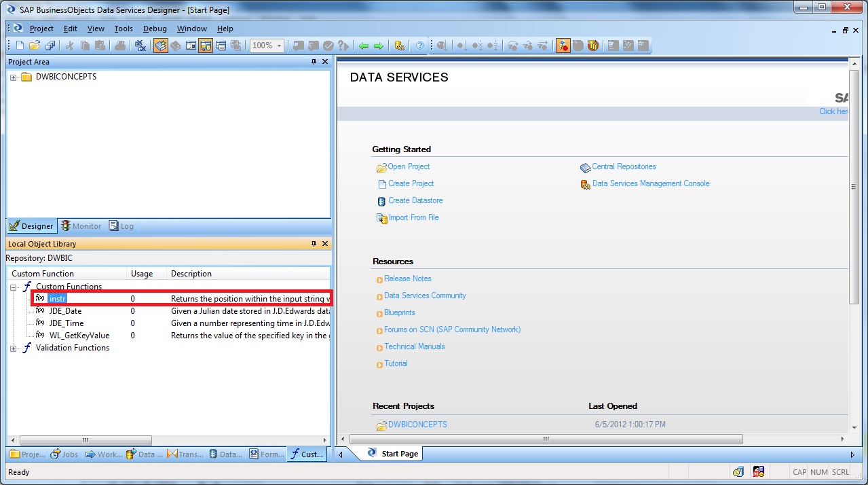The width and height of the screenshot is (868, 485).
Task: Open the Management Console toolbar icon
Action: tap(400, 46)
